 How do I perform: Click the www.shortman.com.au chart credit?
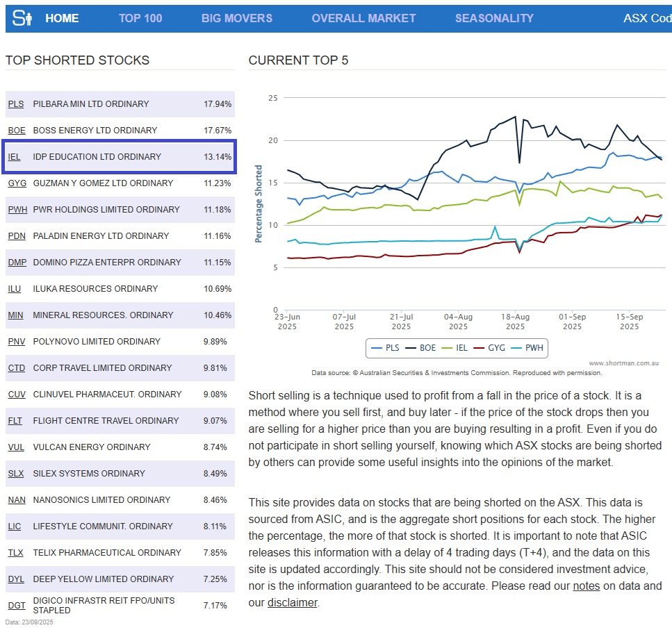point(625,363)
